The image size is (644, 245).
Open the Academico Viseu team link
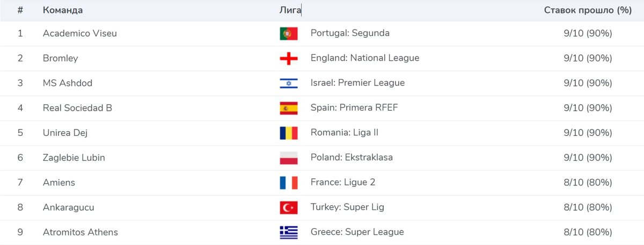click(80, 33)
